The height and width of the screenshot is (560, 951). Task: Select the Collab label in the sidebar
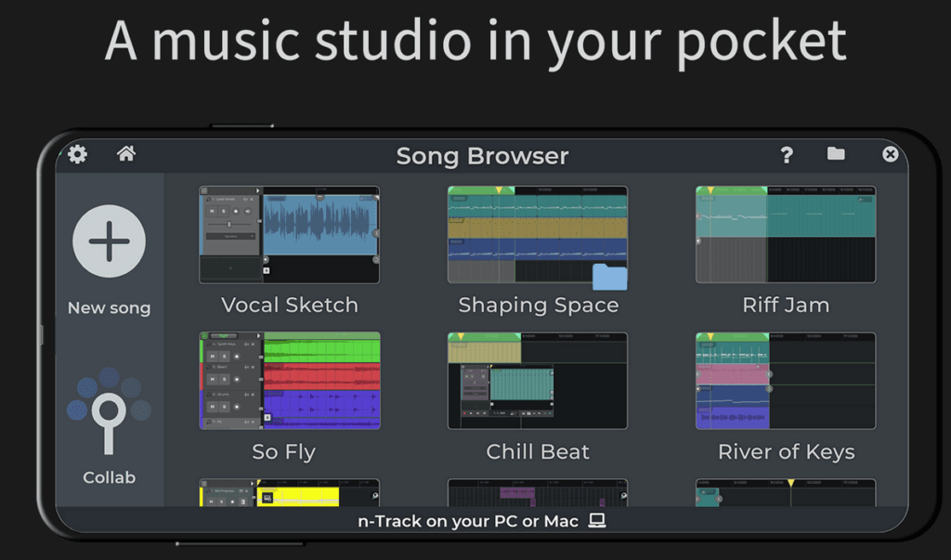109,476
